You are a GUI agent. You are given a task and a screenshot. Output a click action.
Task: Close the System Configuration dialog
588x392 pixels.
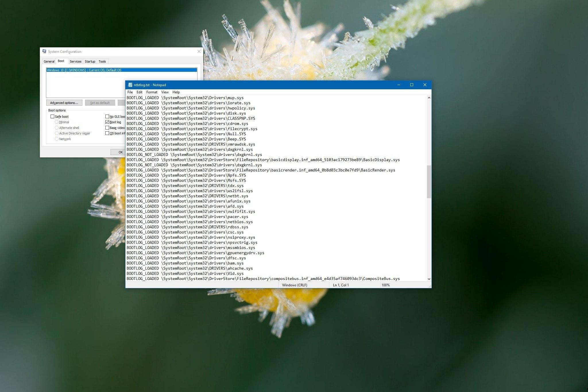[199, 51]
